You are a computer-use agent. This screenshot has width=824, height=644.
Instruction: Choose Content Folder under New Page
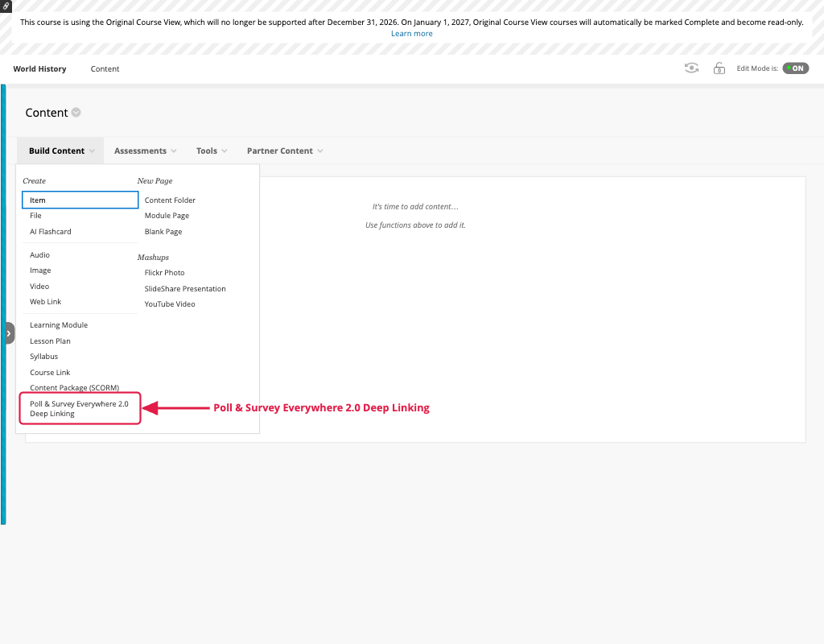pyautogui.click(x=170, y=200)
